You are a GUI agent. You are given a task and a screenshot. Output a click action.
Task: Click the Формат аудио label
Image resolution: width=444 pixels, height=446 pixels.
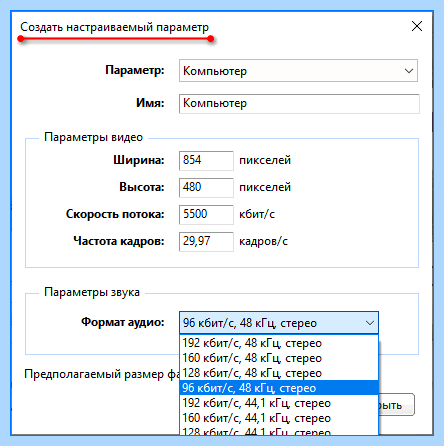click(123, 322)
